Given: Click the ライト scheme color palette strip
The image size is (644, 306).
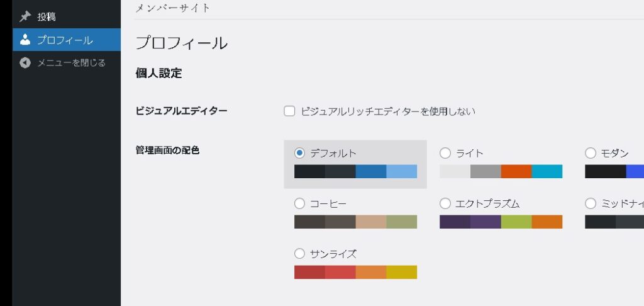Looking at the screenshot, I should point(501,171).
